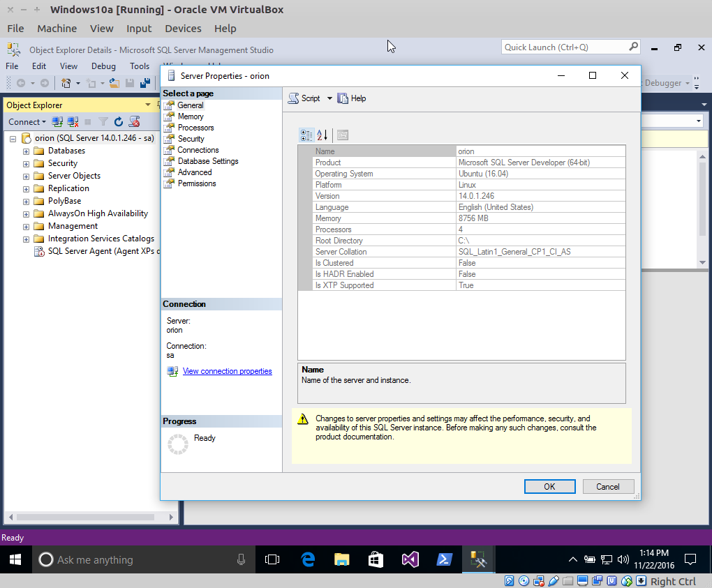Screen dimensions: 712x588
Task: Sort properties alphabetically with A-Z icon
Action: point(322,135)
